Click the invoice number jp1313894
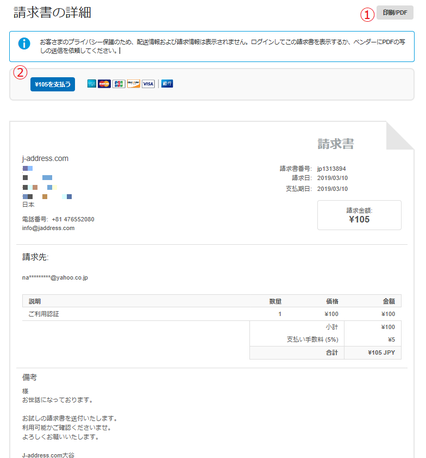Viewport: 426px width, 458px height. pos(331,169)
